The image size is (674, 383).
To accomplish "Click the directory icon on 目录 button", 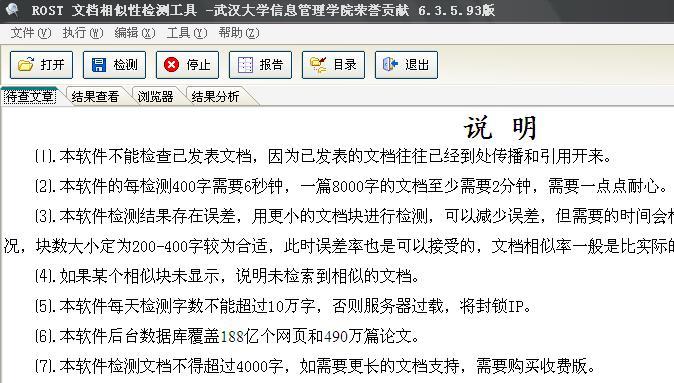I will [318, 65].
